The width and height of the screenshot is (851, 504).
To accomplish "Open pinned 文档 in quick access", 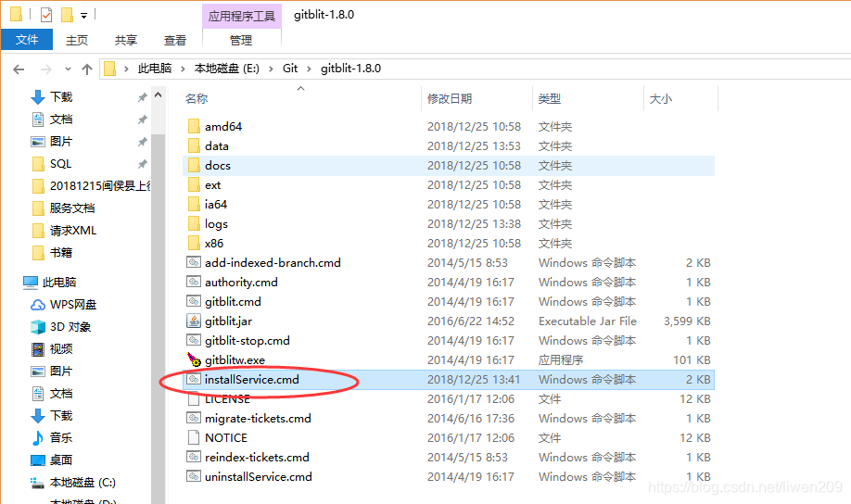I will click(61, 120).
